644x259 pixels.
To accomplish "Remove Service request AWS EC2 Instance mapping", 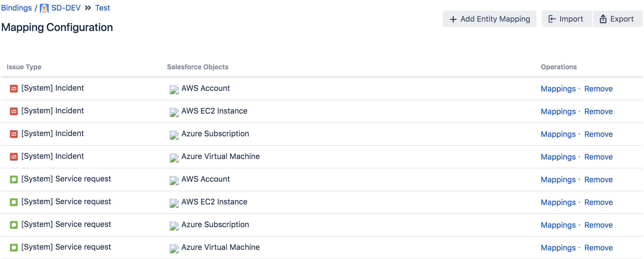I will [x=598, y=202].
